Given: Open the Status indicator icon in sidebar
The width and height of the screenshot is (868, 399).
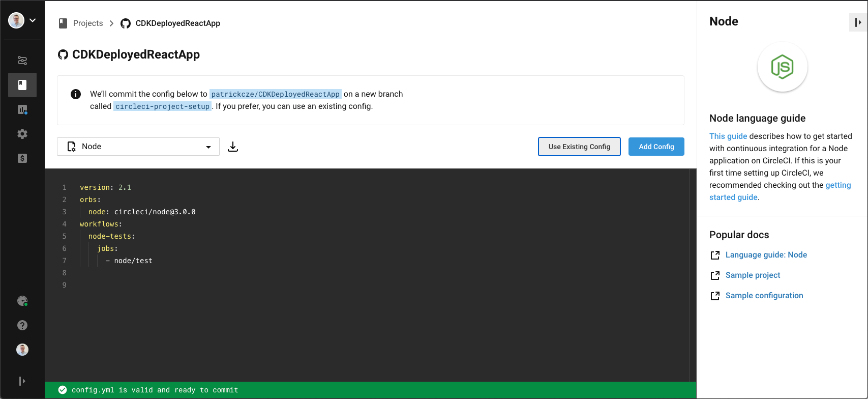Looking at the screenshot, I should pyautogui.click(x=22, y=301).
